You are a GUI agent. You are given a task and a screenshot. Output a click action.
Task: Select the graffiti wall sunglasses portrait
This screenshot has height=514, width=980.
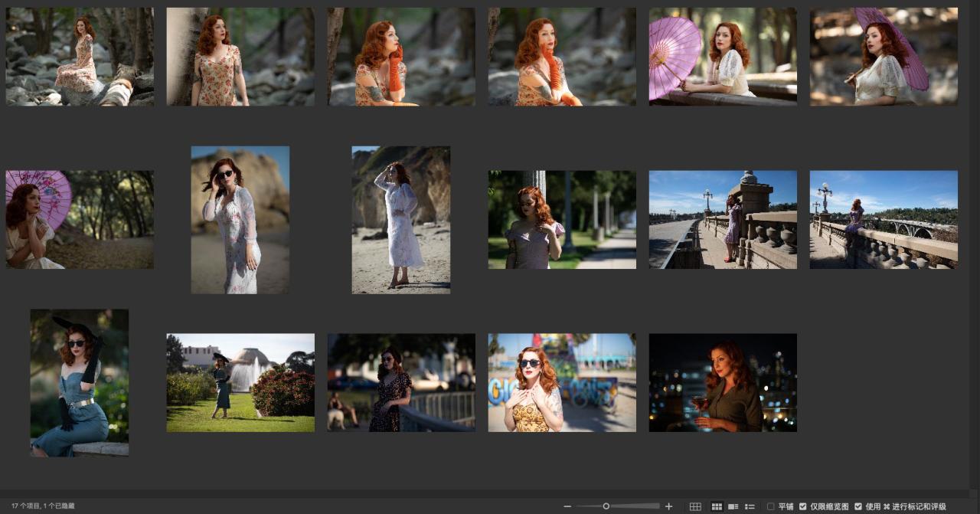click(x=562, y=382)
